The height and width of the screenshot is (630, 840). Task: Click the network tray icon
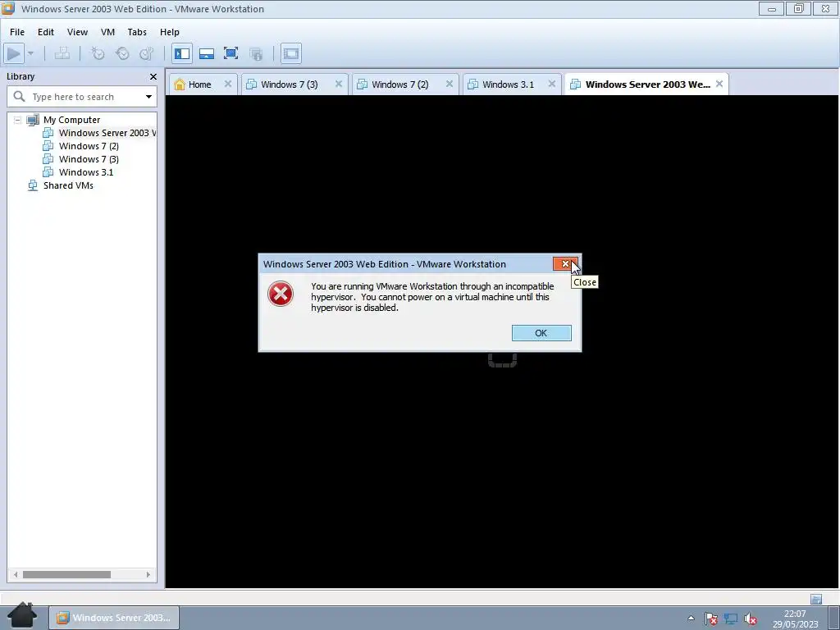coord(731,619)
